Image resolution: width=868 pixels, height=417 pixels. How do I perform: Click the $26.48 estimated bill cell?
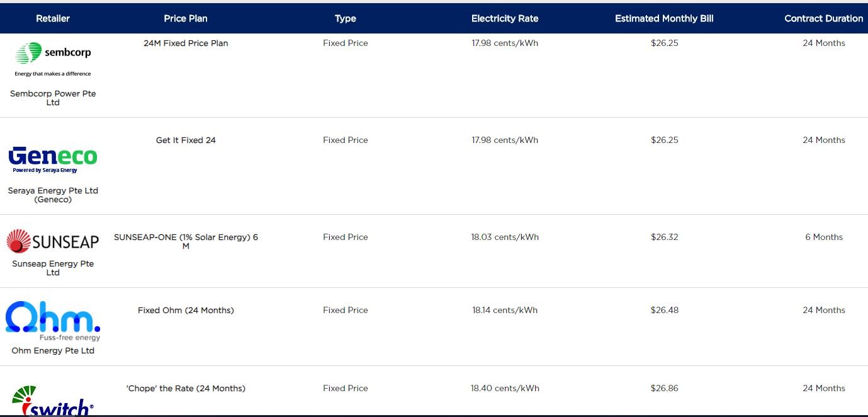[665, 310]
